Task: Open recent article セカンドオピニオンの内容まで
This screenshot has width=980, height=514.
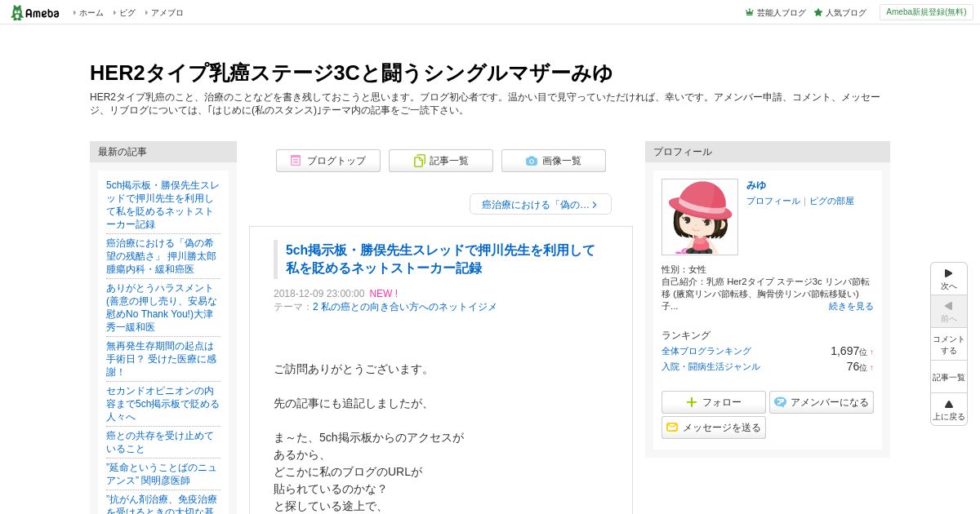Action: click(x=163, y=404)
